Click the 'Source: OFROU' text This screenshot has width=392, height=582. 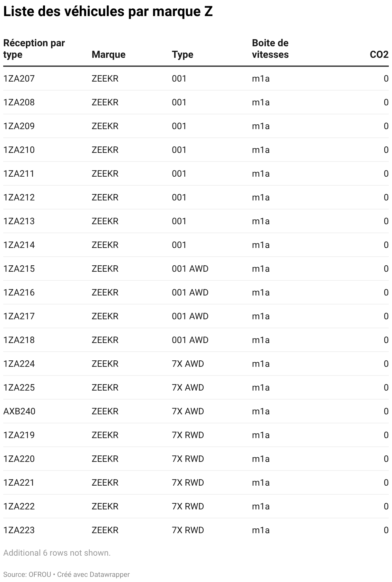pos(27,574)
